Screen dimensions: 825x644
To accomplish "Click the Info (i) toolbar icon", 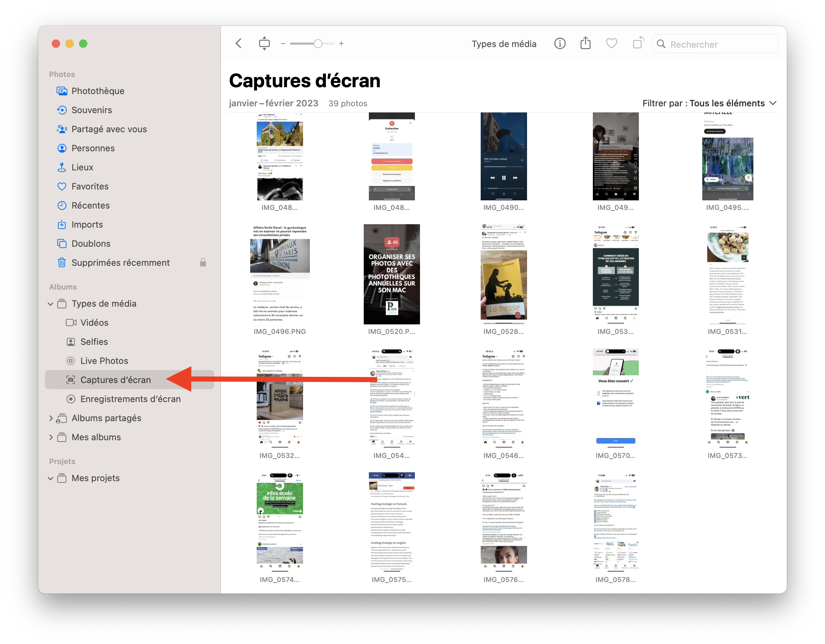I will pos(559,44).
